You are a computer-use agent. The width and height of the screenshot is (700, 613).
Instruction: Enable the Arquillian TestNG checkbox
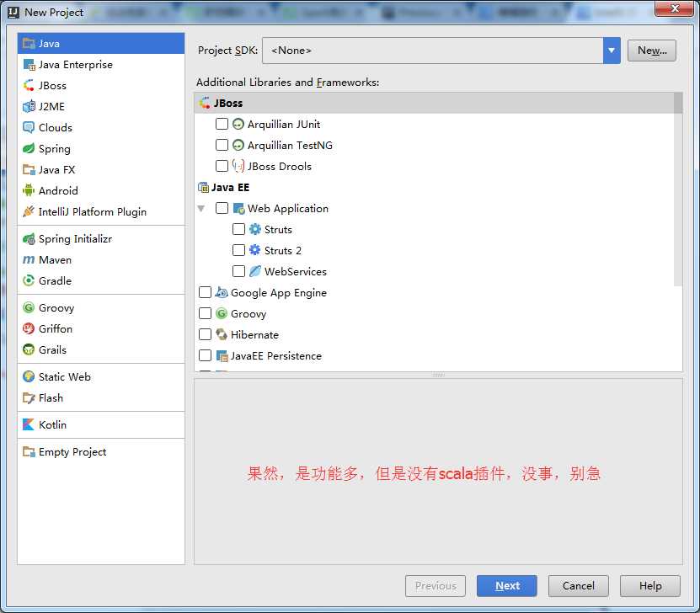tap(222, 145)
